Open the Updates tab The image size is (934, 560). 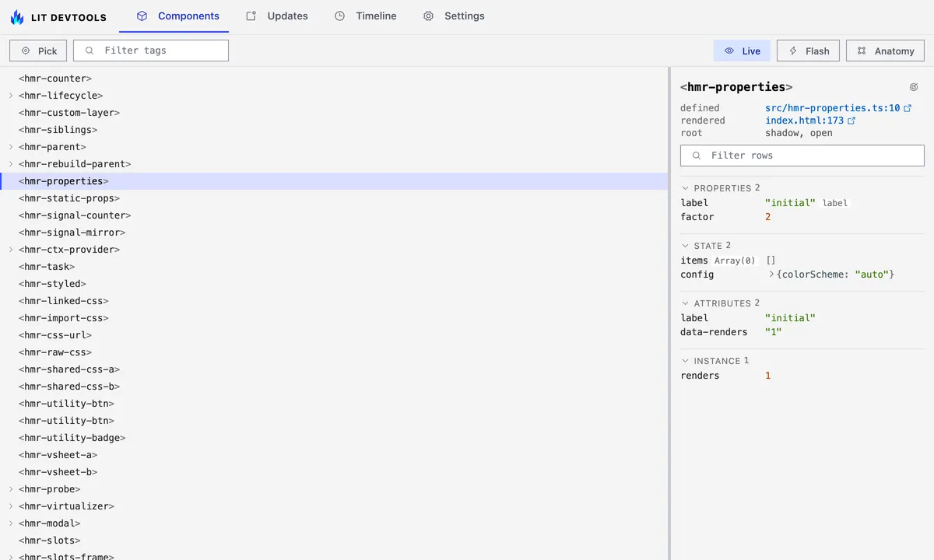pyautogui.click(x=277, y=16)
